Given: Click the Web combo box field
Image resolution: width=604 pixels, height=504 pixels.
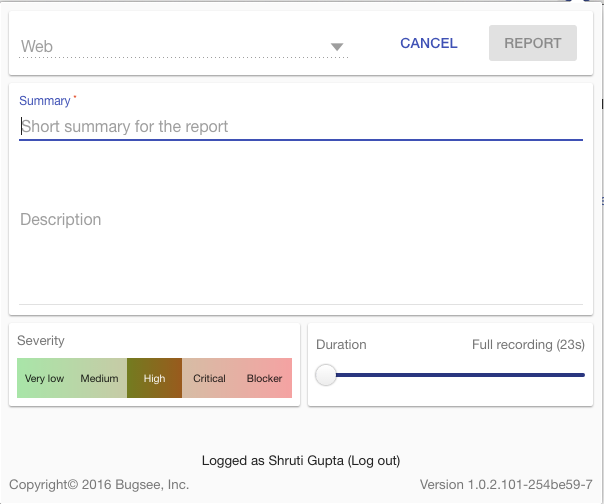Looking at the screenshot, I should pos(183,47).
